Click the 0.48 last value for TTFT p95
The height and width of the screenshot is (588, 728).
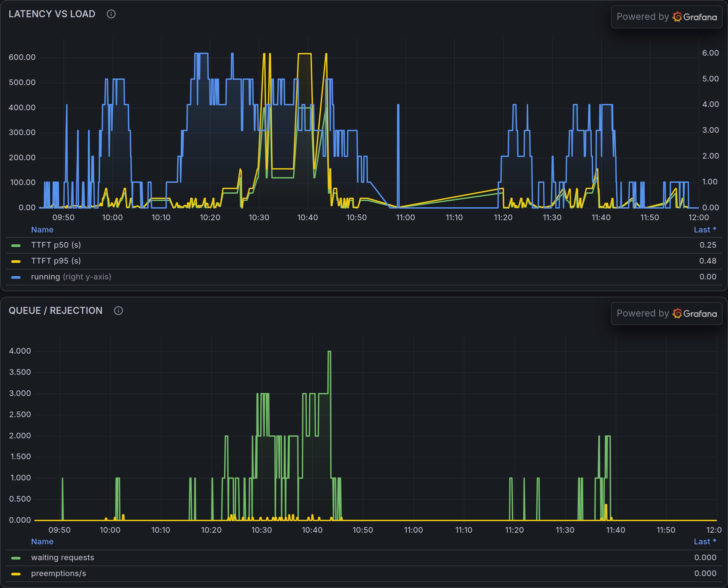click(x=708, y=261)
